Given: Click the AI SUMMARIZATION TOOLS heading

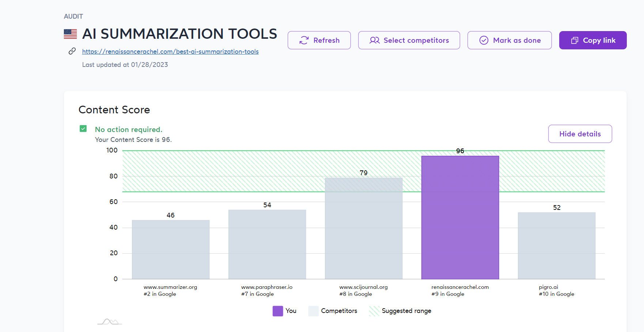Looking at the screenshot, I should 179,34.
